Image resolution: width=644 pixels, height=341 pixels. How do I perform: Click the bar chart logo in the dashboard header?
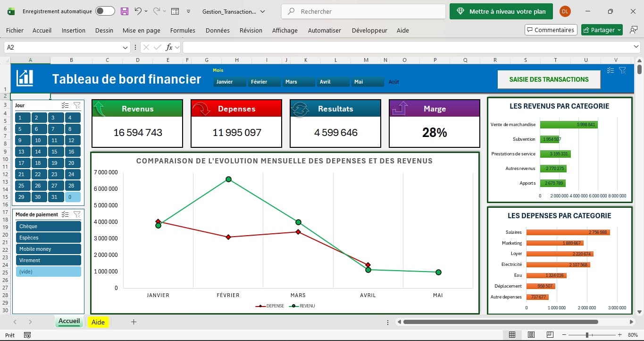[x=25, y=78]
